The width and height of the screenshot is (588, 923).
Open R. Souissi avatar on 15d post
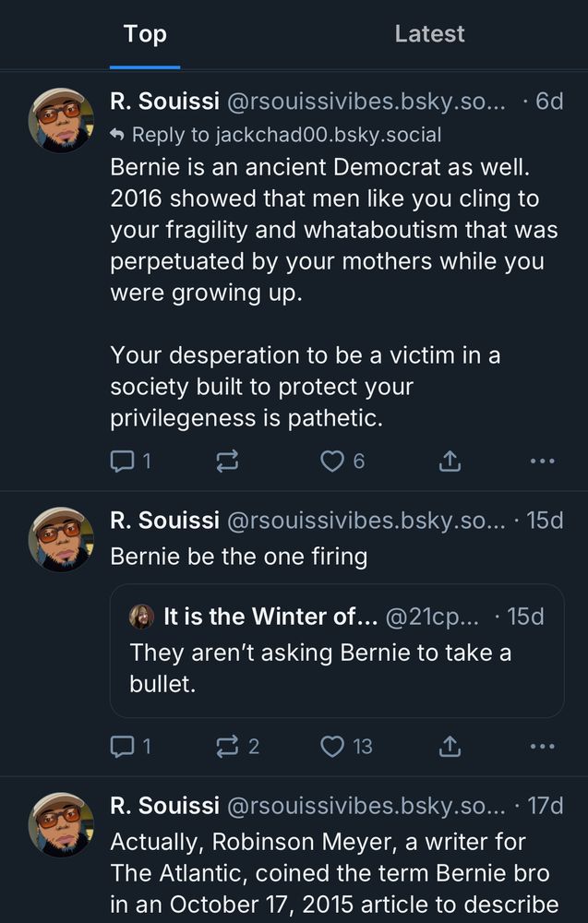tap(61, 538)
